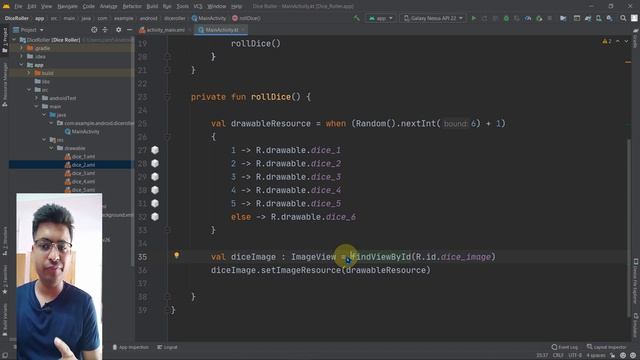
Task: Open the app run configuration dropdown
Action: 380,18
